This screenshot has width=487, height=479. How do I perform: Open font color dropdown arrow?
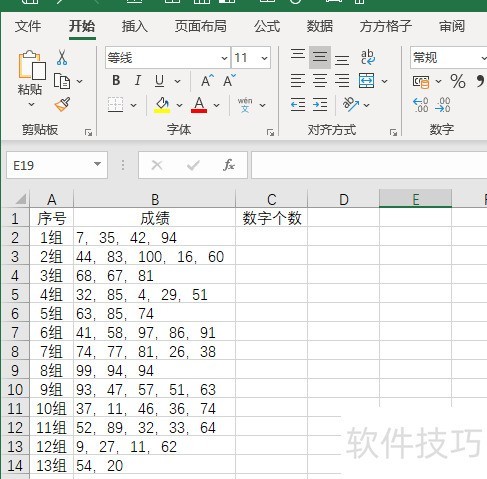pos(217,105)
